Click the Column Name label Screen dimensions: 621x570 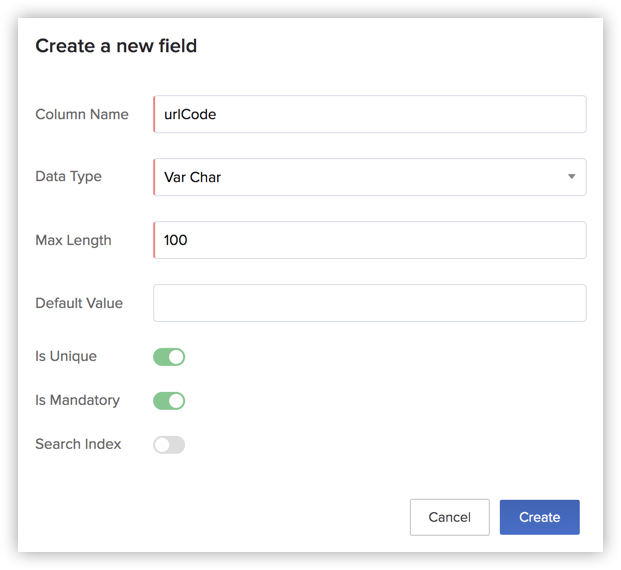(x=82, y=114)
